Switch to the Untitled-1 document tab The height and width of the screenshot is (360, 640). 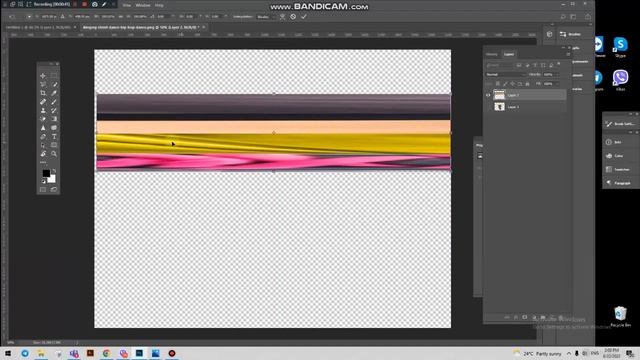(39, 27)
